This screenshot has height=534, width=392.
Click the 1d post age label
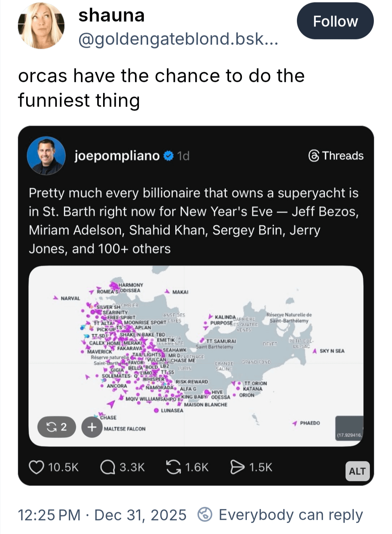[x=183, y=156]
